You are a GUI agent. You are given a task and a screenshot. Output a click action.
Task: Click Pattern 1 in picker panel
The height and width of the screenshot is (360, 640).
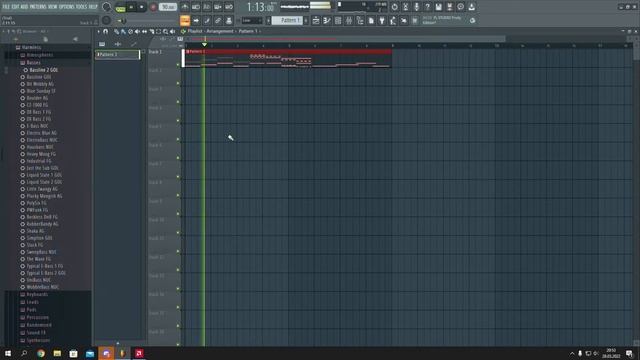point(117,54)
